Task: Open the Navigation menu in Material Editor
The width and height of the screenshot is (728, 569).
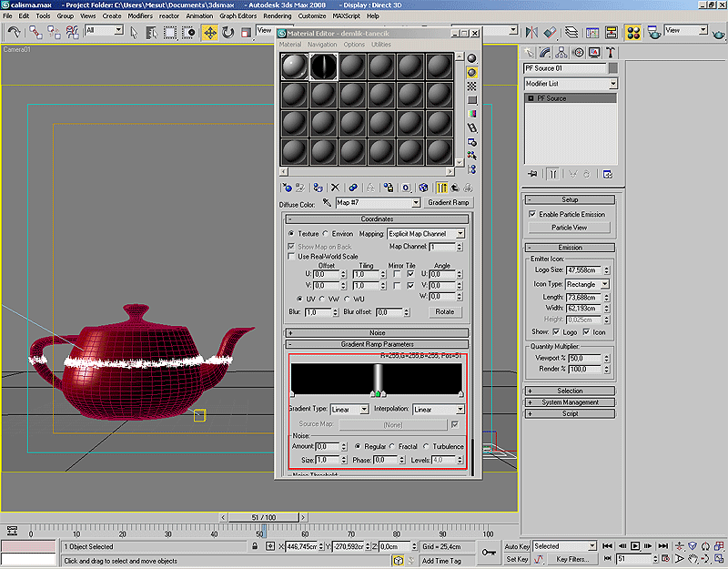Action: (x=321, y=45)
